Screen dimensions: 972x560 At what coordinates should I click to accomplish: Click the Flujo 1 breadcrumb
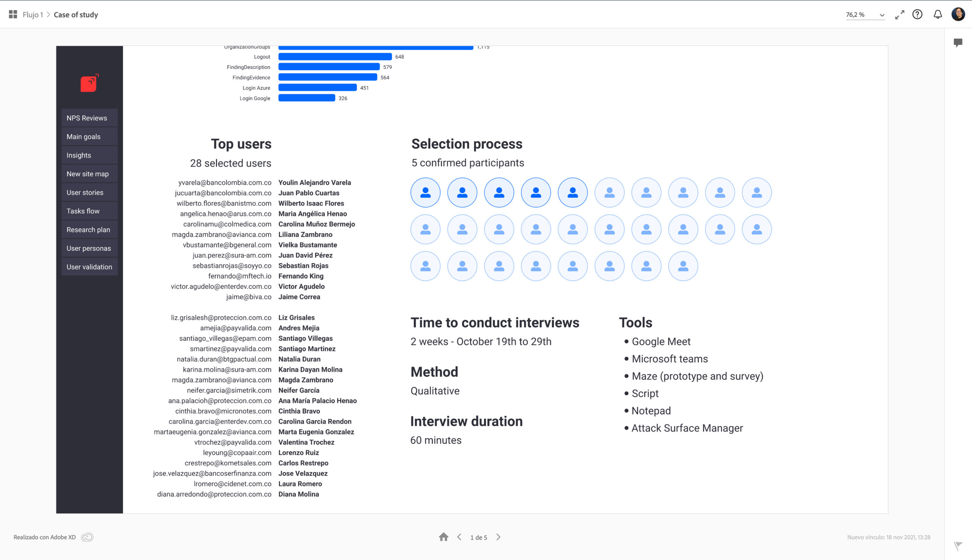[x=33, y=15]
